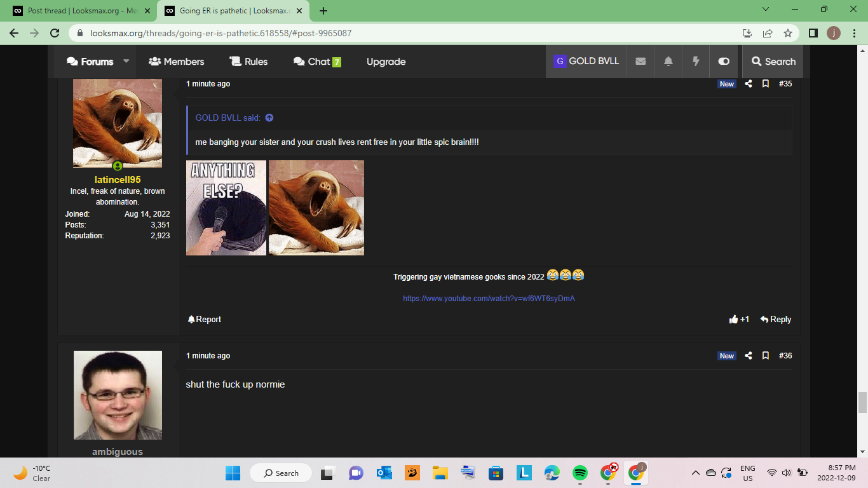Open the Windows Start menu
The image size is (868, 488).
(x=233, y=473)
